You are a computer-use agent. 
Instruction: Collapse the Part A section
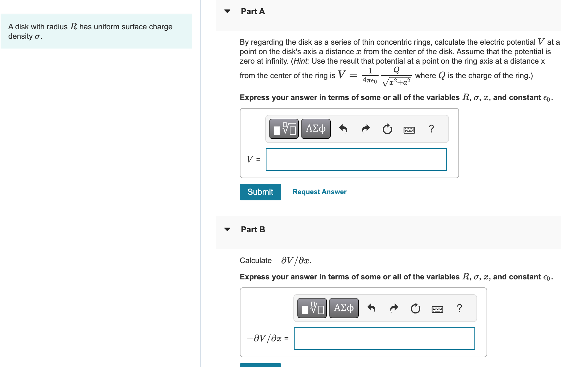[x=227, y=11]
